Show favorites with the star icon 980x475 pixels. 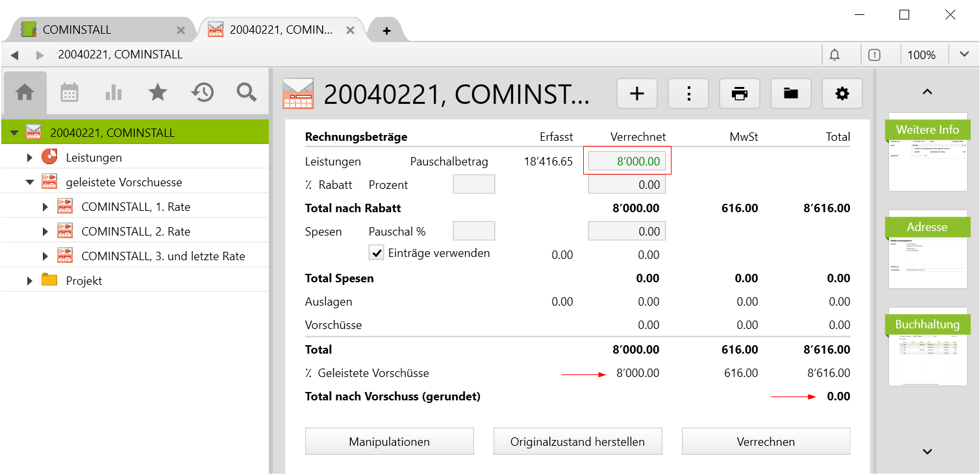point(158,93)
